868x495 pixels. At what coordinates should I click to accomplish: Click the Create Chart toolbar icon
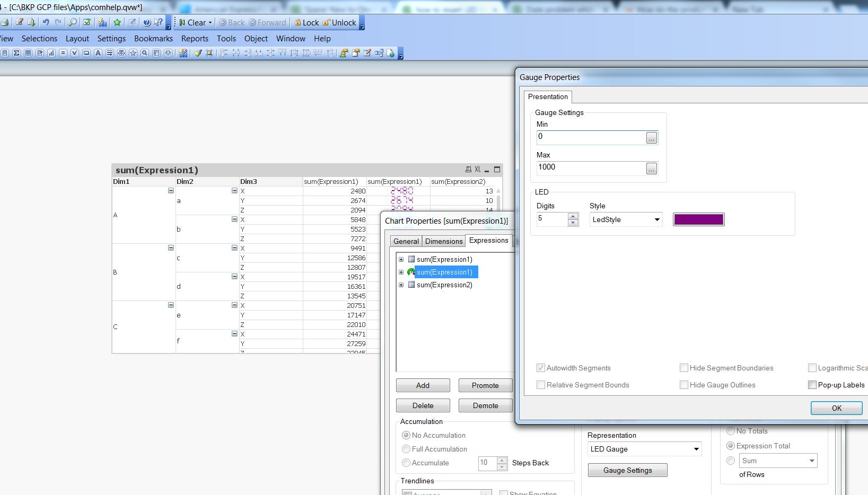(102, 22)
